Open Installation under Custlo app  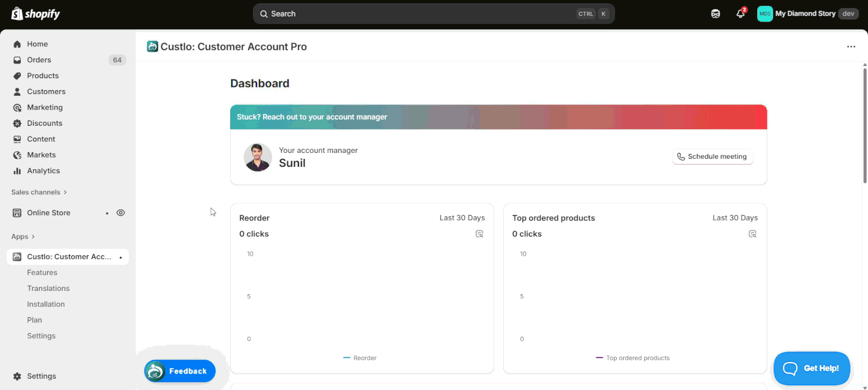(46, 304)
